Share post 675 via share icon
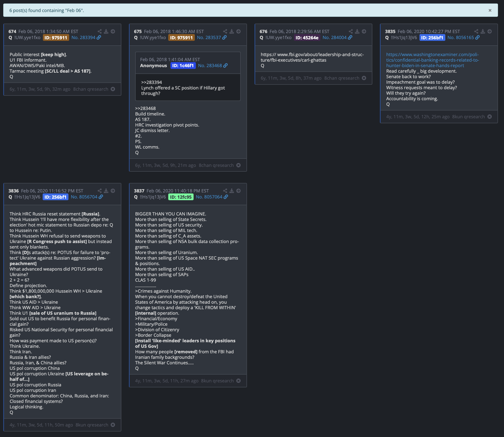 tap(225, 31)
